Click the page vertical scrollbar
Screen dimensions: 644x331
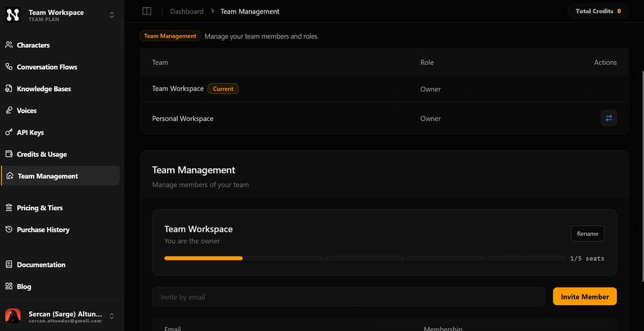(642, 177)
